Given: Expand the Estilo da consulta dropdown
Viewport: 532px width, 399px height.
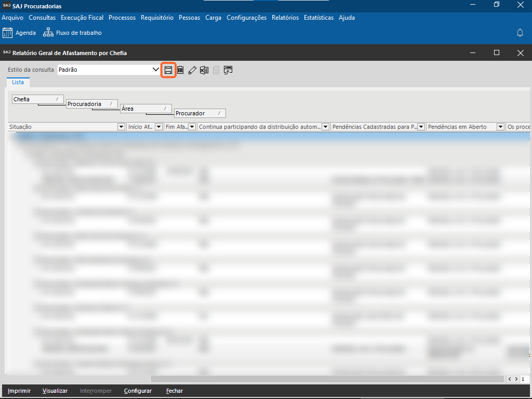Looking at the screenshot, I should click(155, 70).
